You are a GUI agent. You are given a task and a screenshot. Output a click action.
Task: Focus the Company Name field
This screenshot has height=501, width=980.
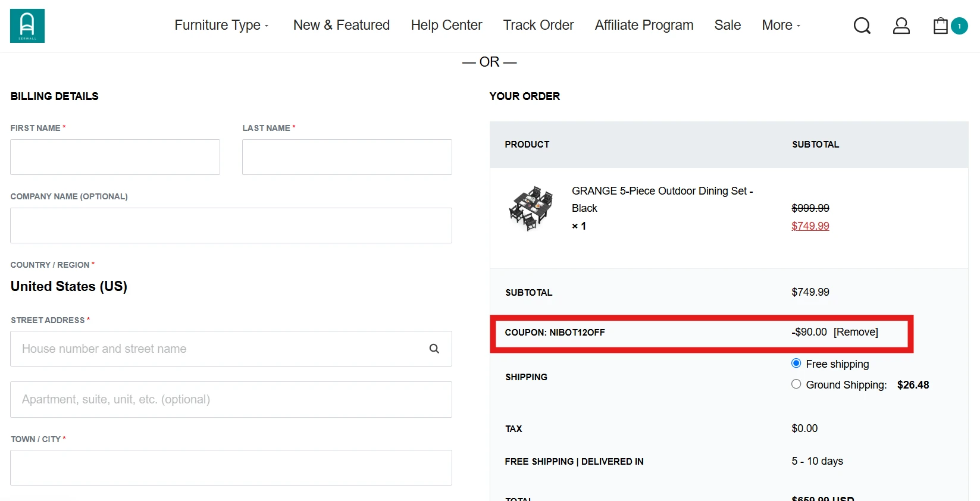coord(231,226)
